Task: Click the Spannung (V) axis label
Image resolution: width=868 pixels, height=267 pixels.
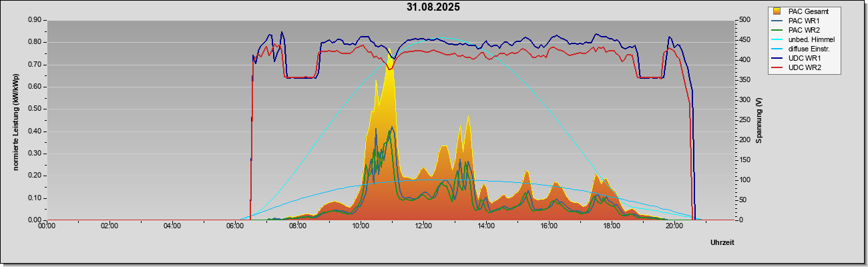Action: point(758,120)
